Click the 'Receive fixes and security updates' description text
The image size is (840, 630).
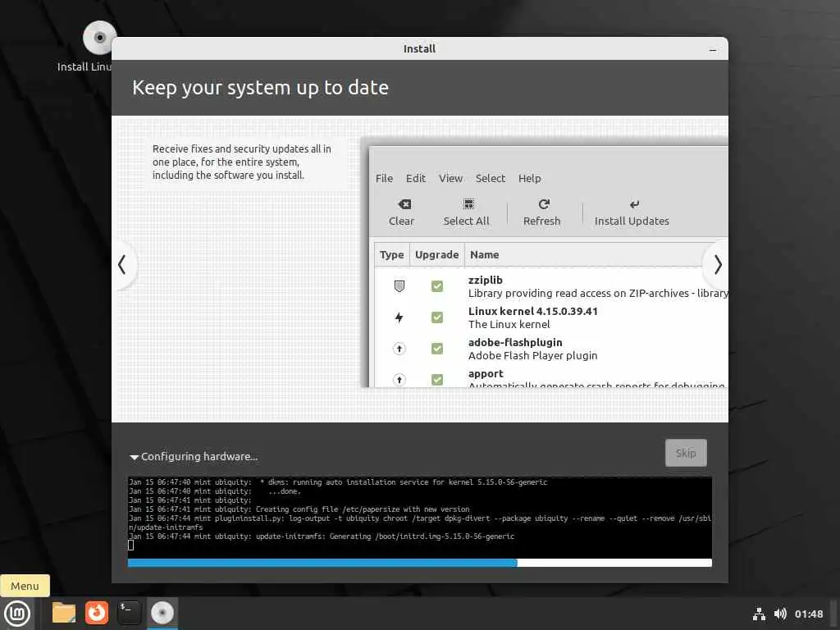[242, 162]
